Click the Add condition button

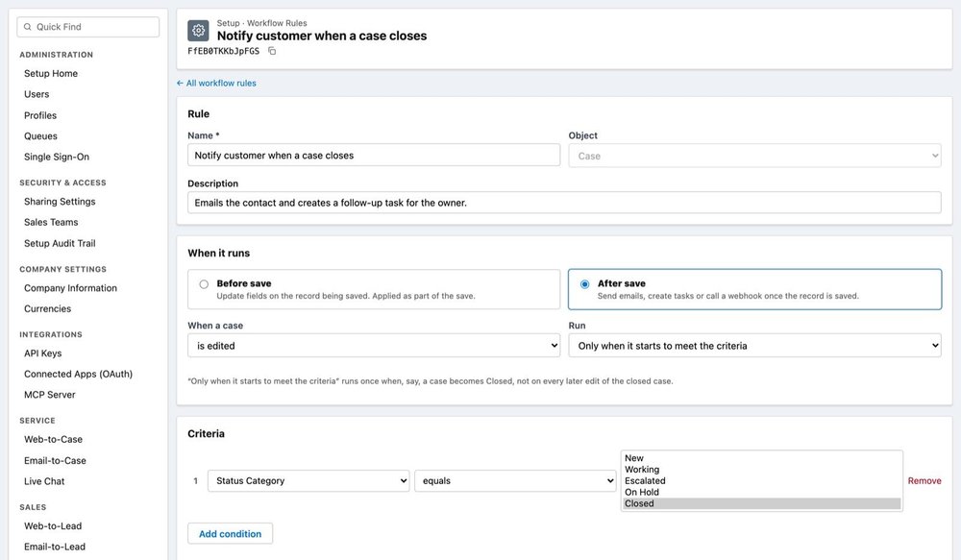(230, 534)
